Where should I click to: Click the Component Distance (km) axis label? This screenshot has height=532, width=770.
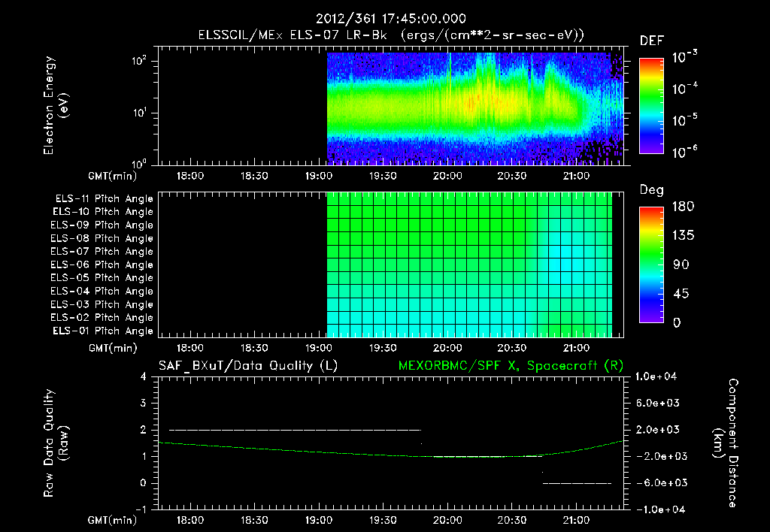pos(726,443)
